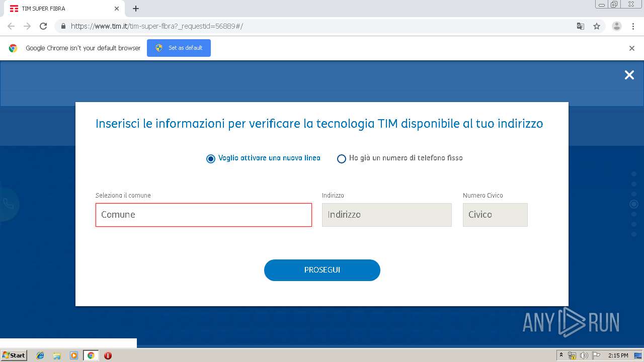This screenshot has width=644, height=362.
Task: Click the Comune input field
Action: tap(204, 215)
